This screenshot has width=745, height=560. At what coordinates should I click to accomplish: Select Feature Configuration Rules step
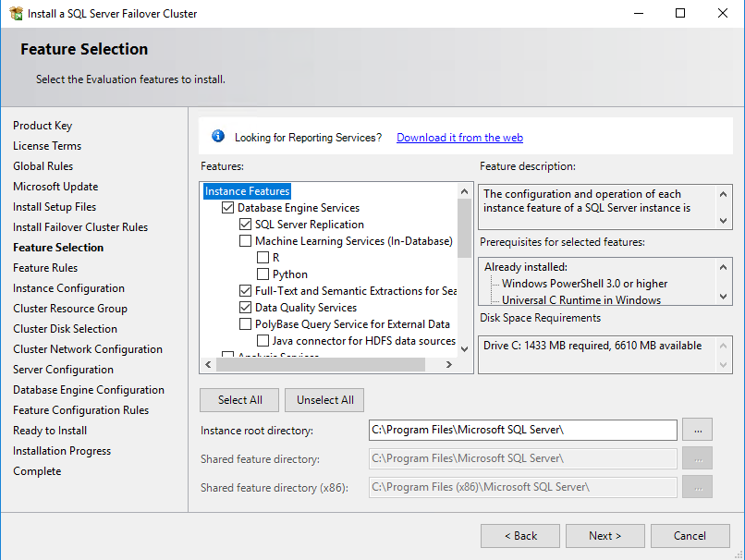tap(80, 410)
